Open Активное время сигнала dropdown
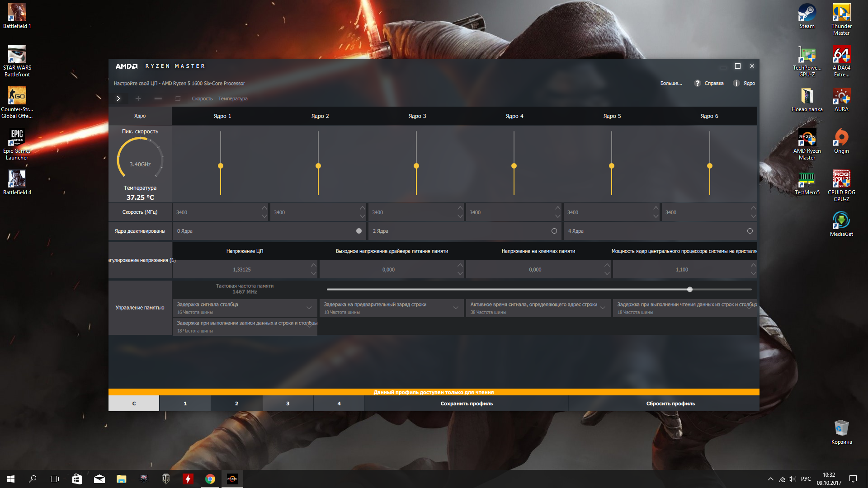This screenshot has width=868, height=488. pyautogui.click(x=603, y=308)
